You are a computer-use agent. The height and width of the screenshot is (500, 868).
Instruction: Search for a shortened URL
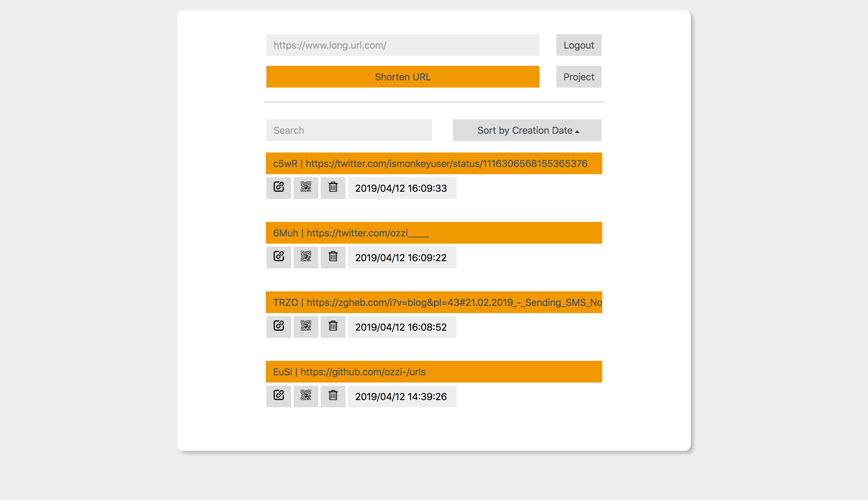[349, 130]
